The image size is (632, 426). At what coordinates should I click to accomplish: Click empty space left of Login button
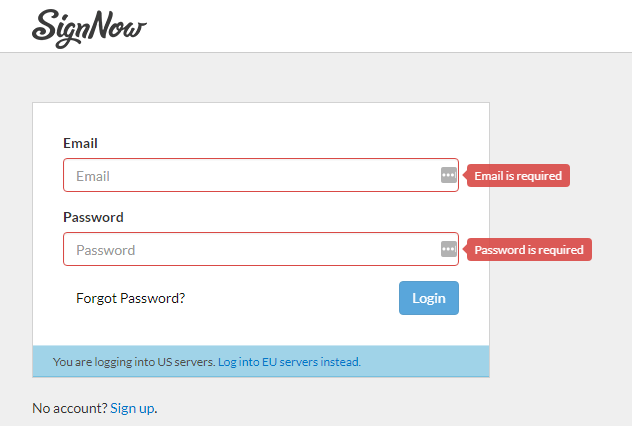pos(300,298)
